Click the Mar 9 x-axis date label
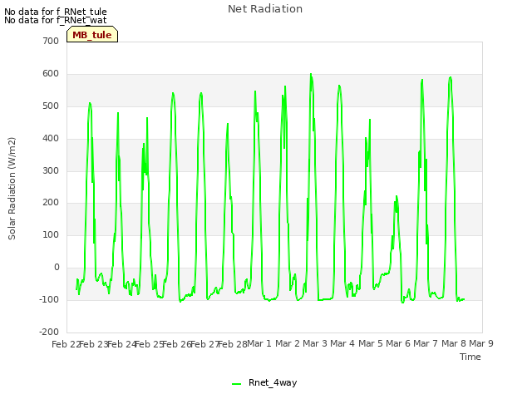The width and height of the screenshot is (532, 399). pyautogui.click(x=481, y=343)
